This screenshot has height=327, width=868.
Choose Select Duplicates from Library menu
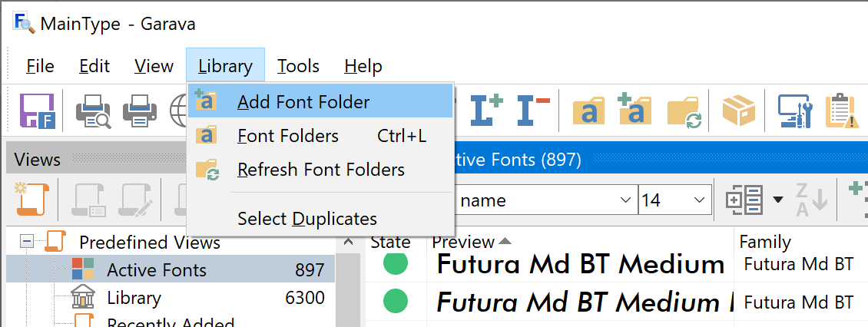tap(320, 219)
